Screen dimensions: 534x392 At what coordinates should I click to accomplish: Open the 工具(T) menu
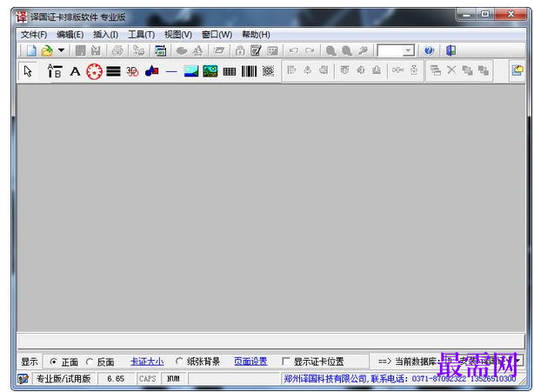[x=142, y=35]
